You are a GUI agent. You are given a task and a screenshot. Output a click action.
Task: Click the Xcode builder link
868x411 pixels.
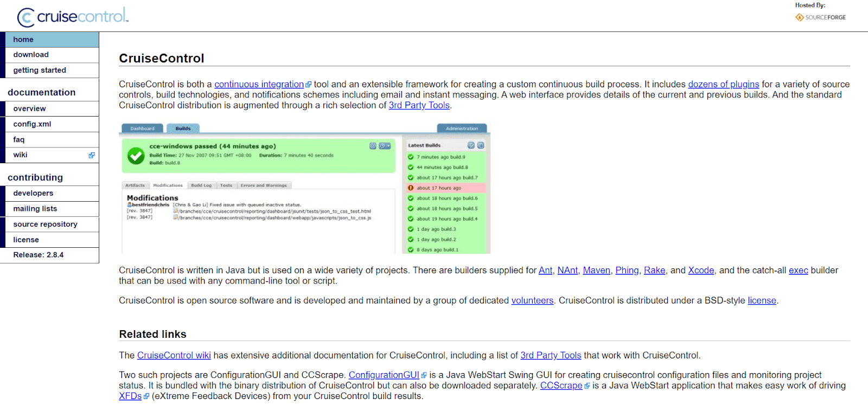pos(701,271)
